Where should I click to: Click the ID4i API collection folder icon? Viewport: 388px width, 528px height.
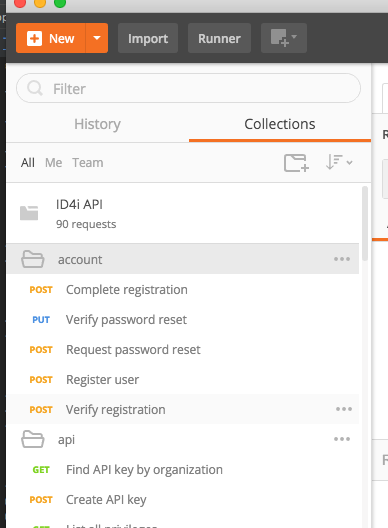pos(29,213)
